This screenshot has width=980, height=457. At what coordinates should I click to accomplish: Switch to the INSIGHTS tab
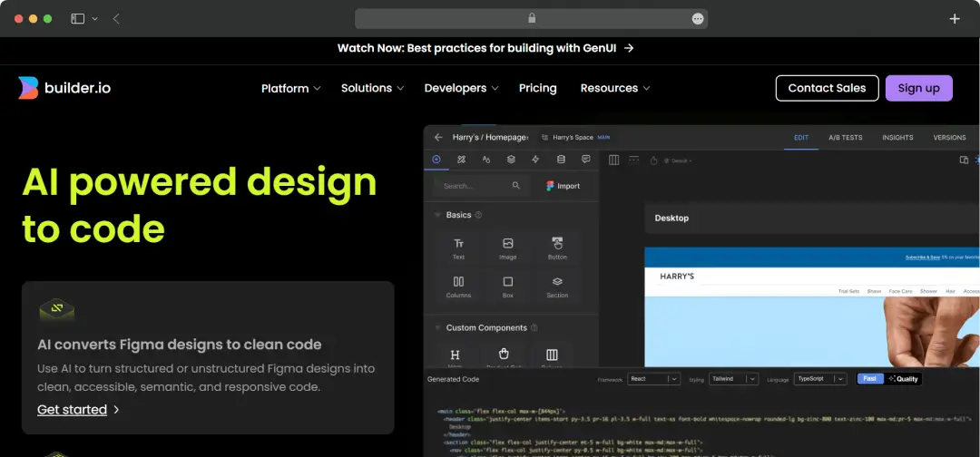click(x=897, y=137)
